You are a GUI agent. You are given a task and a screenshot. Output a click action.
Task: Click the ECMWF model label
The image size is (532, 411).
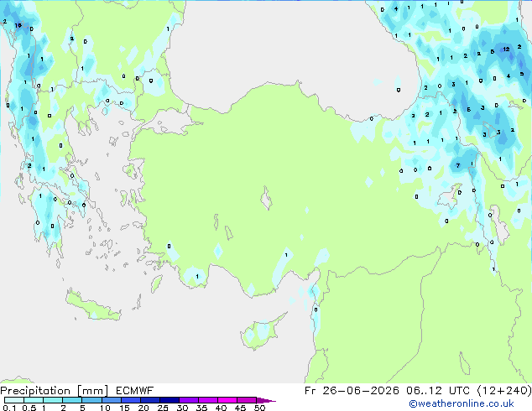pos(135,391)
